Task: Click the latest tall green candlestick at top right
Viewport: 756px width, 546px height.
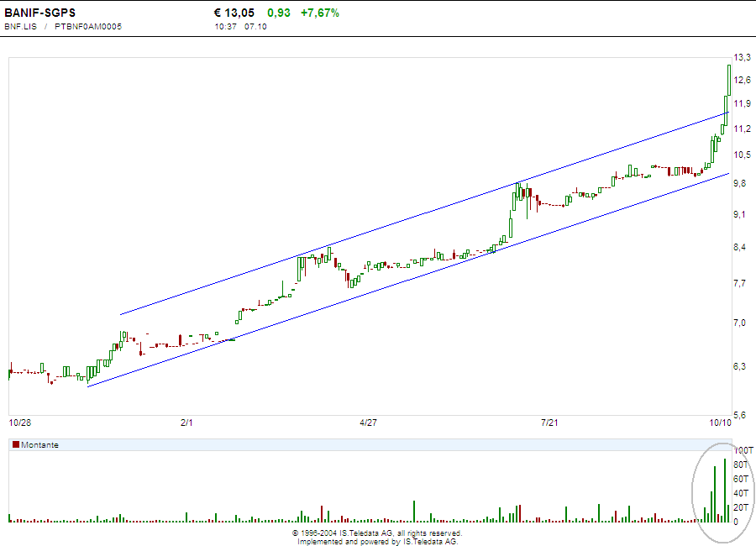Action: click(x=729, y=80)
